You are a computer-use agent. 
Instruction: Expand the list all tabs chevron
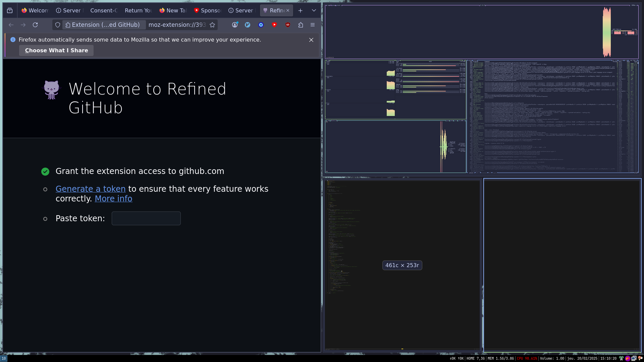pos(314,10)
